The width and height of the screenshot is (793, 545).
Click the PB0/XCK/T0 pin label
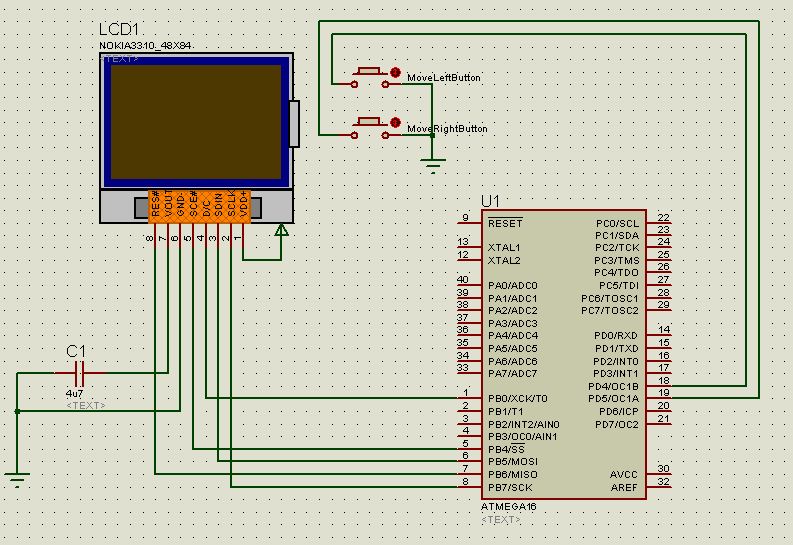[517, 399]
